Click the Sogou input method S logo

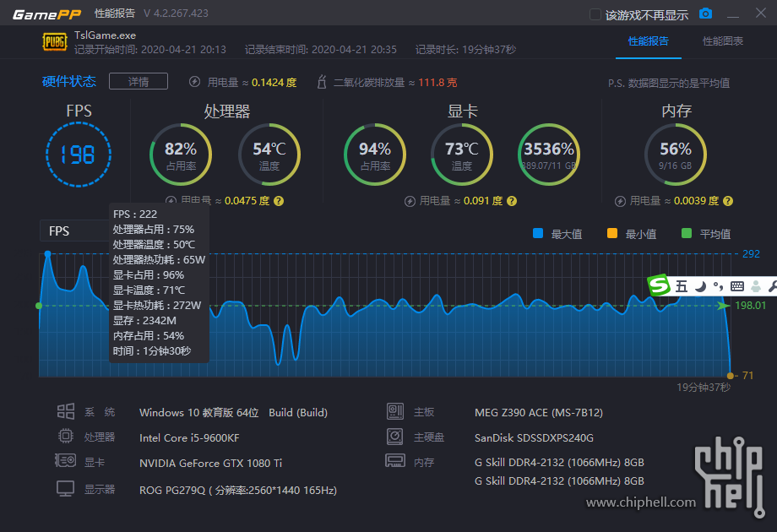[659, 285]
